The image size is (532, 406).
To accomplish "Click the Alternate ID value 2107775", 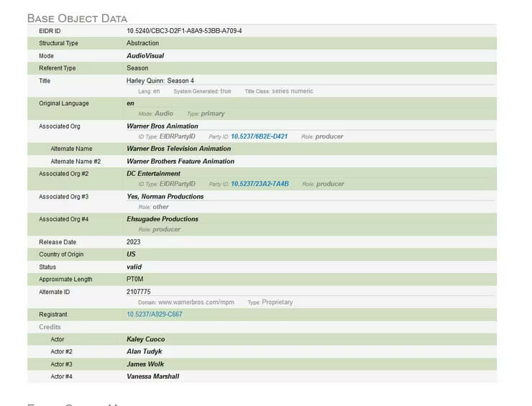I will pyautogui.click(x=139, y=292).
